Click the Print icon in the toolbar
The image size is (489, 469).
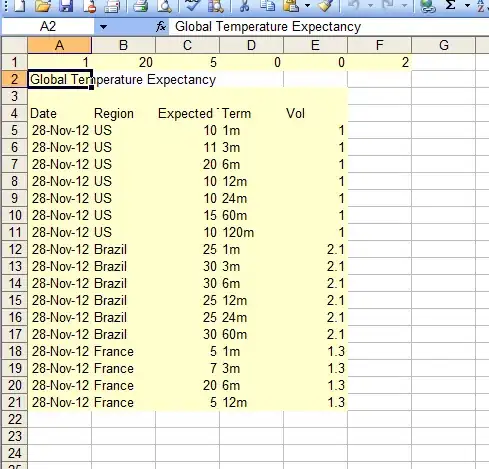[140, 5]
